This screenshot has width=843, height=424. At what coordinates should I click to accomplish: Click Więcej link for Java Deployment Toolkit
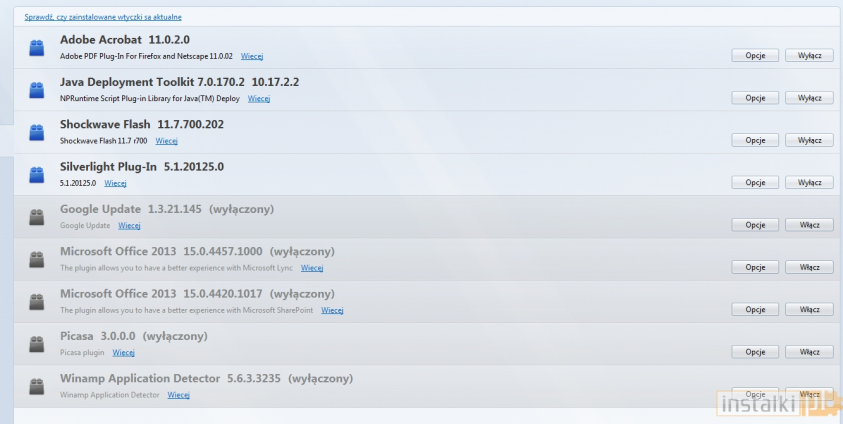point(259,99)
